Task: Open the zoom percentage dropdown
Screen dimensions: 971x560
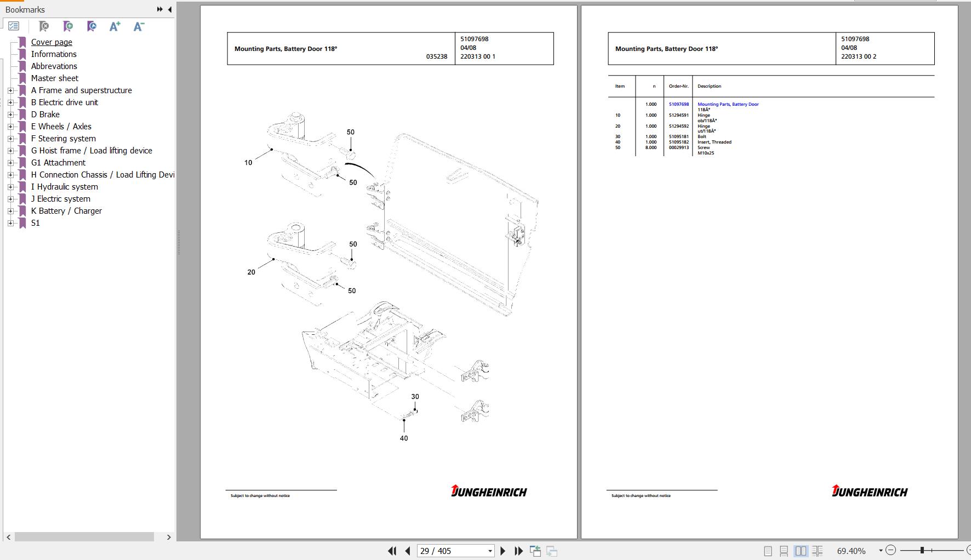Action: [x=881, y=551]
